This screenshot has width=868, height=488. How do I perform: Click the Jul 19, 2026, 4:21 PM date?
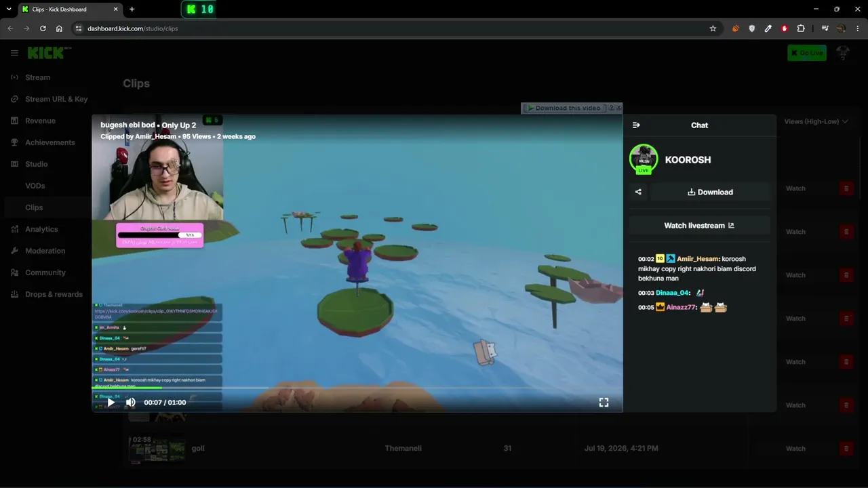pyautogui.click(x=621, y=449)
